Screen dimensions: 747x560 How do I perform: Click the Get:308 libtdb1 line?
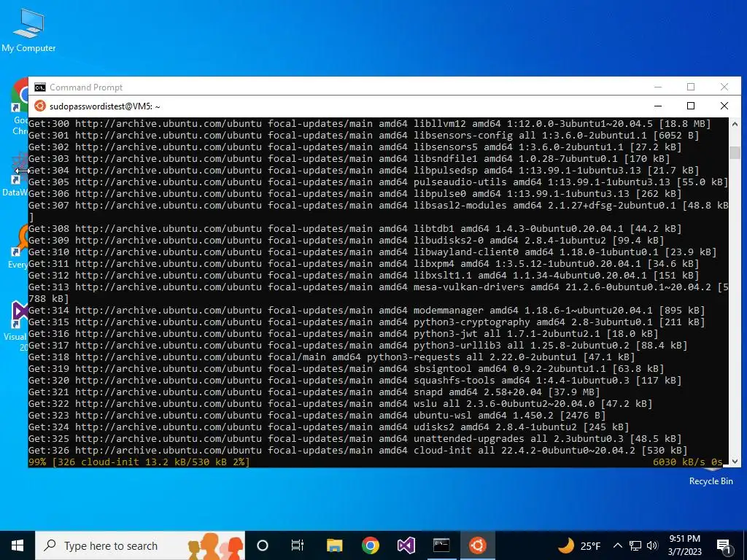[355, 228]
